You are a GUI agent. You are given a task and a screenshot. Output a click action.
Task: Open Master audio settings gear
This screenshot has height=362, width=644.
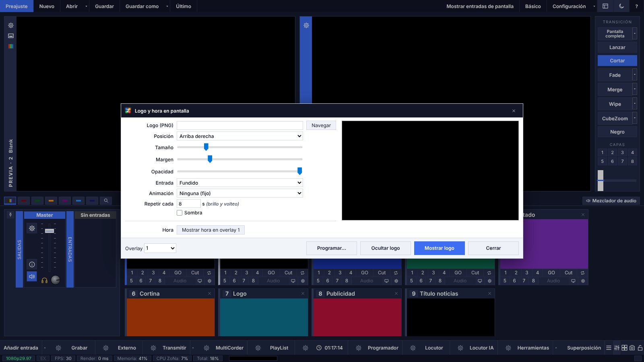32,228
